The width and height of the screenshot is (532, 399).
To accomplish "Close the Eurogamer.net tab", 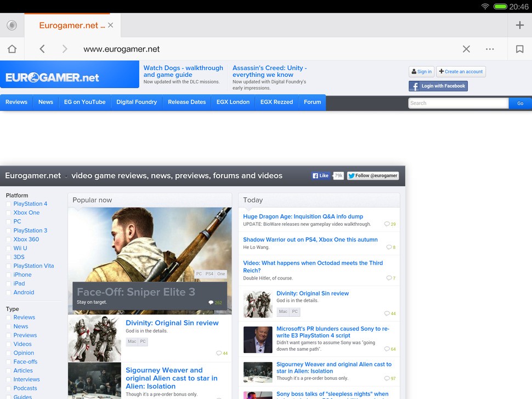I will pos(110,25).
